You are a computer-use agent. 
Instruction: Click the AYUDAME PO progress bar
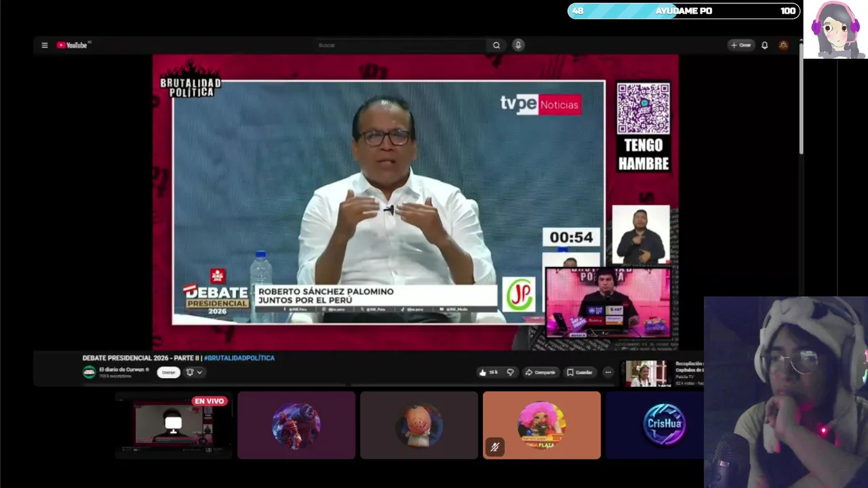684,11
